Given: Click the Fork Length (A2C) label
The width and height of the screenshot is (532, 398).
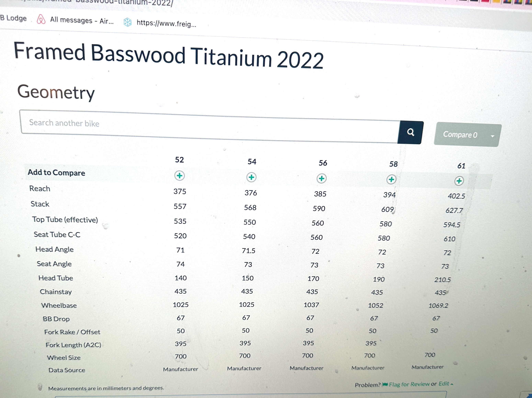Looking at the screenshot, I should [x=73, y=345].
